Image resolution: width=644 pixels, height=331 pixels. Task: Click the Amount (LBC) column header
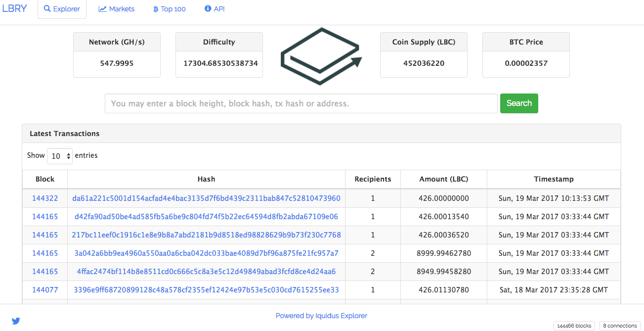(444, 179)
